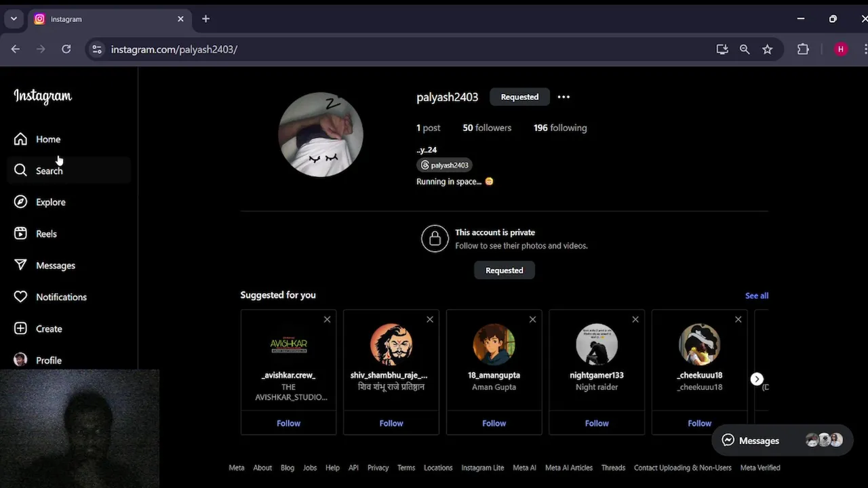Open About footer link
Image resolution: width=868 pixels, height=488 pixels.
pyautogui.click(x=262, y=468)
